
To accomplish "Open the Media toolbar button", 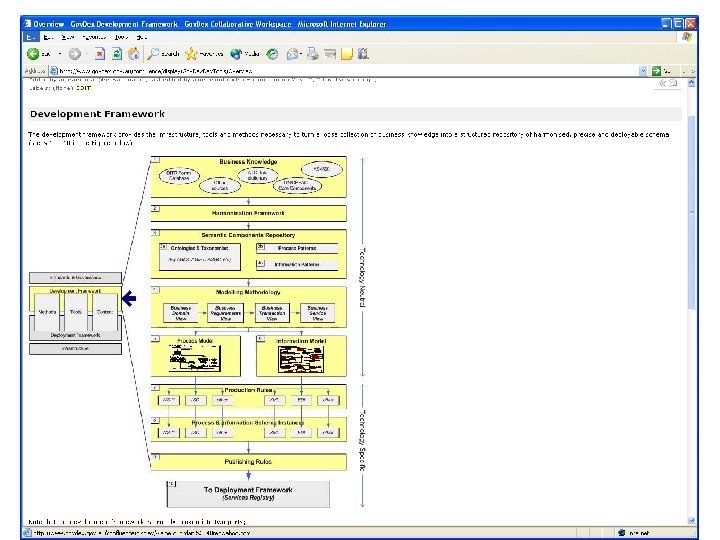I will pos(245,54).
